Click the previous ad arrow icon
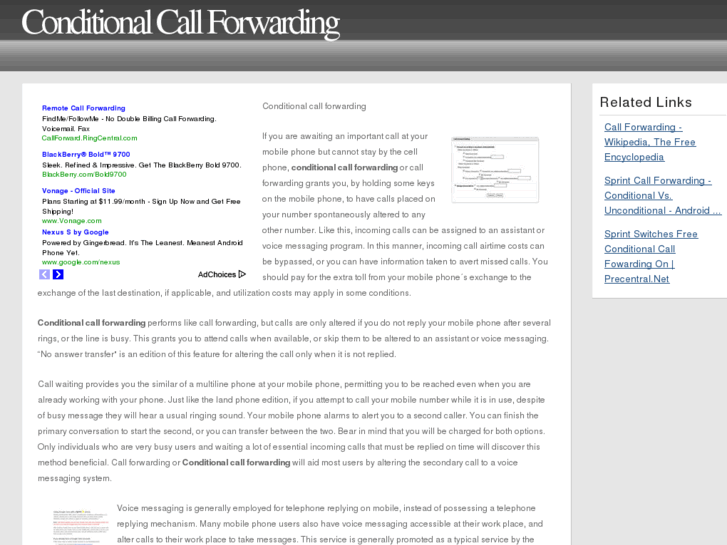This screenshot has height=545, width=727. [45, 274]
